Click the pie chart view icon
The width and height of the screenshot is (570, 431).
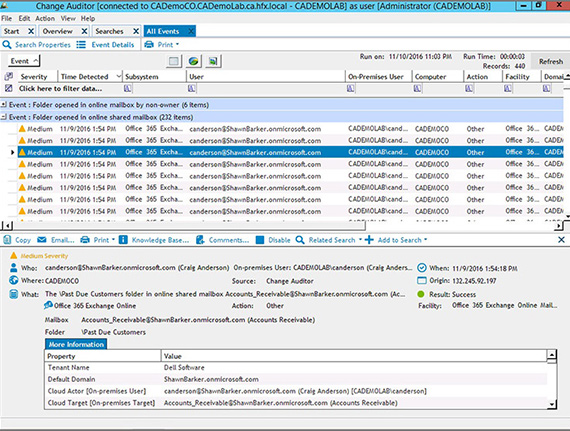pos(193,61)
